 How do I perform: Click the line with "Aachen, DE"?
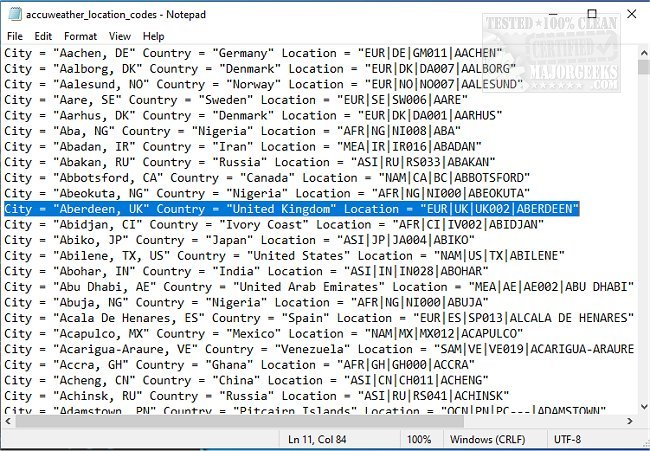click(253, 53)
